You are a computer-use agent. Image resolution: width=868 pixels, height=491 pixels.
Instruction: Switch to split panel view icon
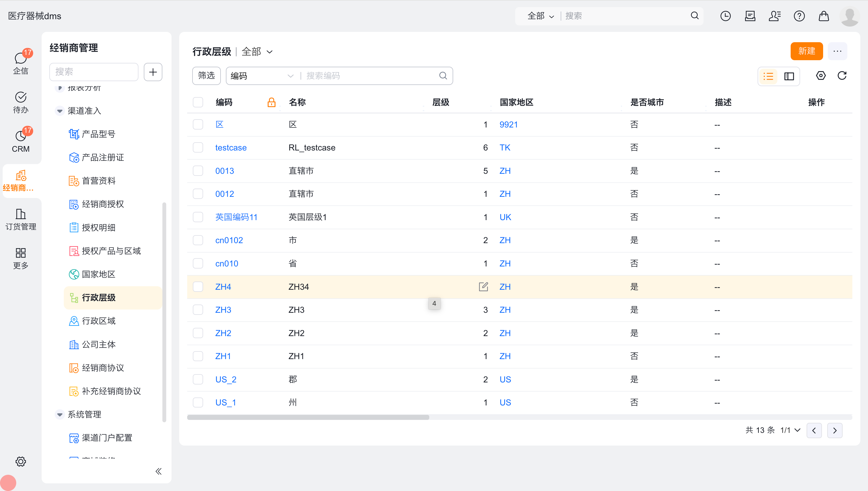(789, 76)
